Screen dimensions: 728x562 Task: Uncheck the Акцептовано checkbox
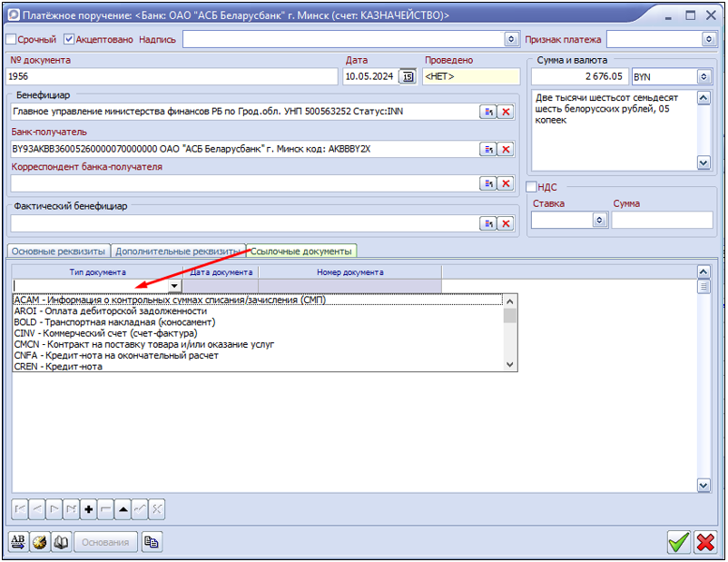(x=68, y=40)
